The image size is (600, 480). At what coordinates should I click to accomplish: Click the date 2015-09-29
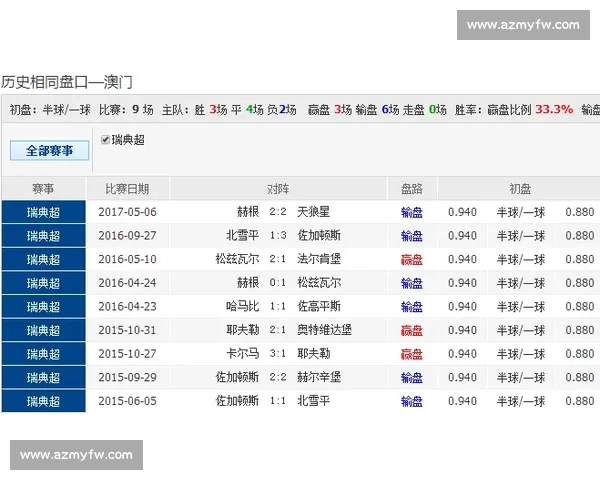click(127, 378)
